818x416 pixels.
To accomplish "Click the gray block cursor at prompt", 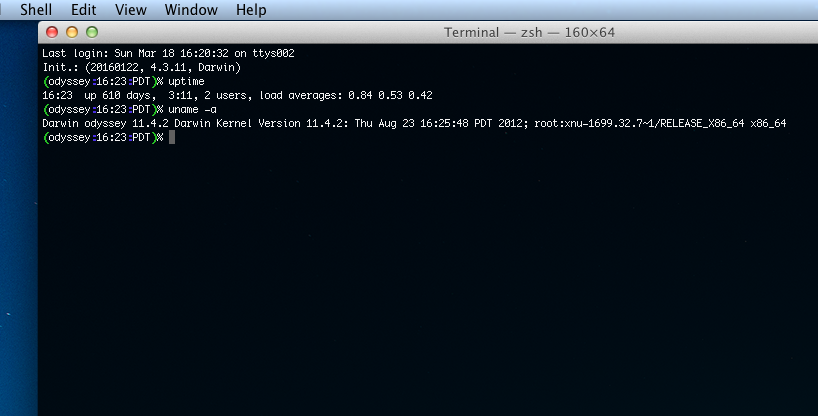I will pyautogui.click(x=172, y=137).
